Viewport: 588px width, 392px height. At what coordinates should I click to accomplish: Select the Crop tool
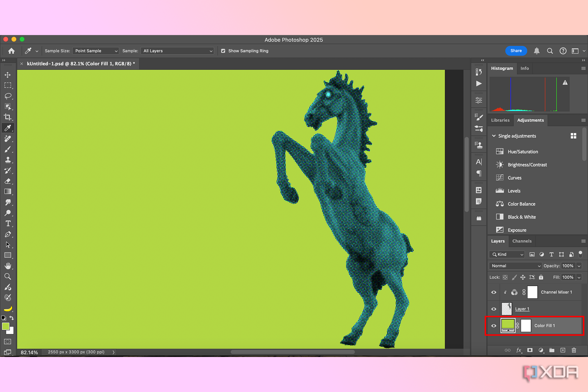coord(8,117)
